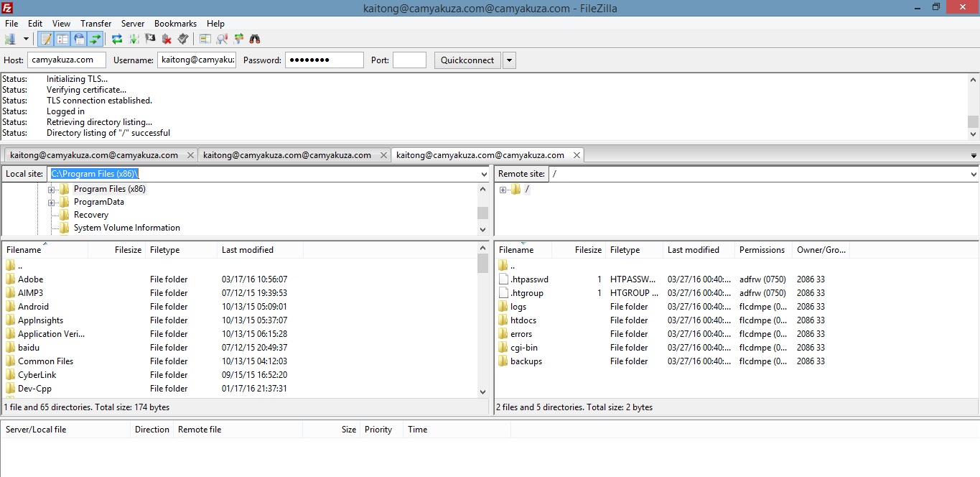The image size is (980, 477).
Task: Click the logs folder icon
Action: click(x=503, y=307)
